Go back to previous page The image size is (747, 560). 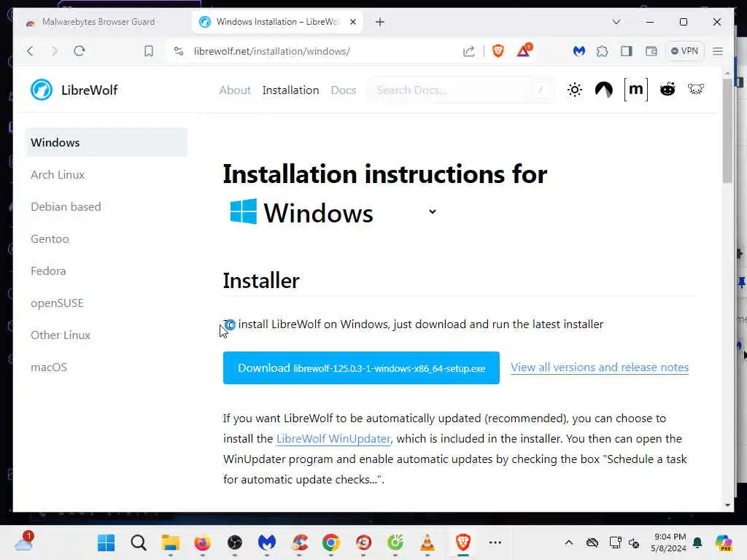[x=30, y=51]
